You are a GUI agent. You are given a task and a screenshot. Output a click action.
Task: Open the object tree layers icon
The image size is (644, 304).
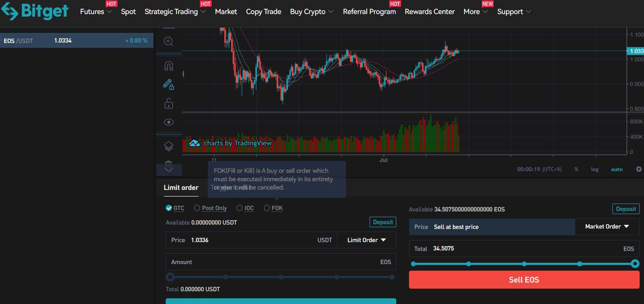pos(169,146)
